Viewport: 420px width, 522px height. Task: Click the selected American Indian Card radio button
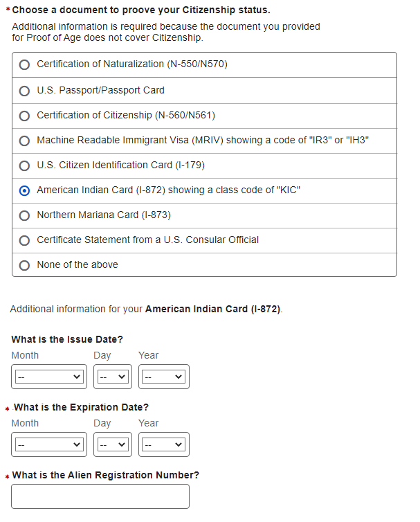pos(24,190)
